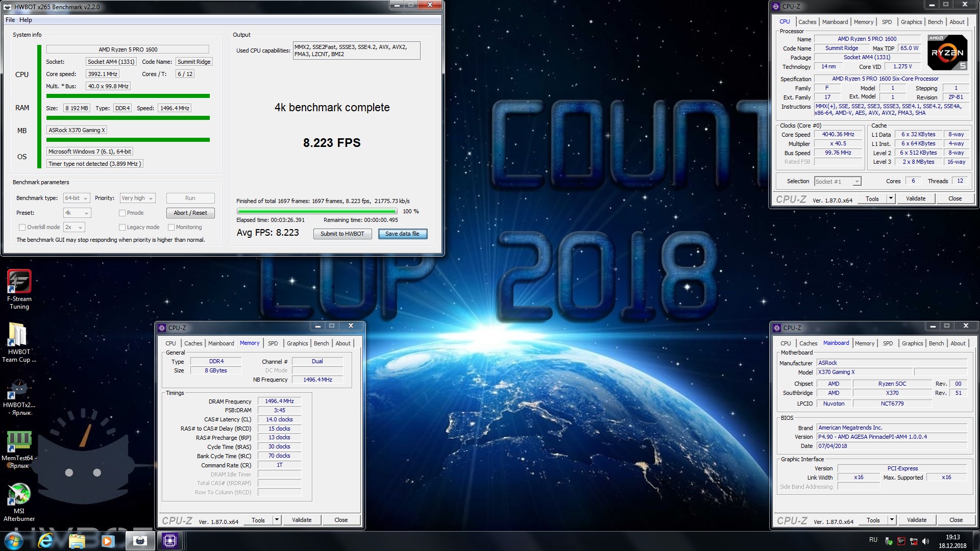The width and height of the screenshot is (980, 551).
Task: Click HWBOT x265 title bar icon
Action: click(8, 7)
